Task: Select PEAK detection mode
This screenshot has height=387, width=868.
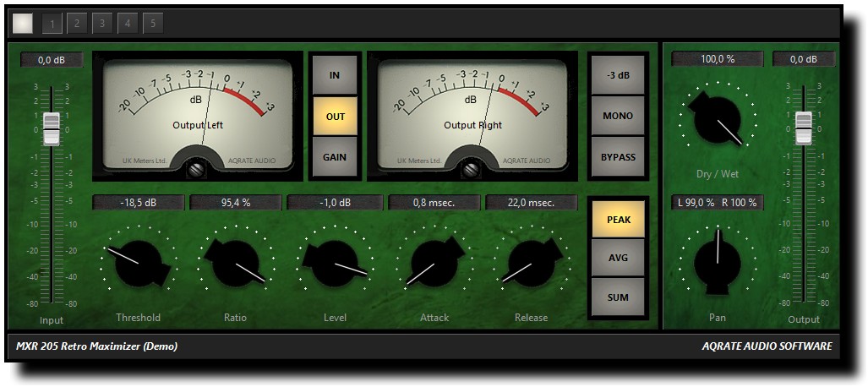Action: (x=618, y=220)
